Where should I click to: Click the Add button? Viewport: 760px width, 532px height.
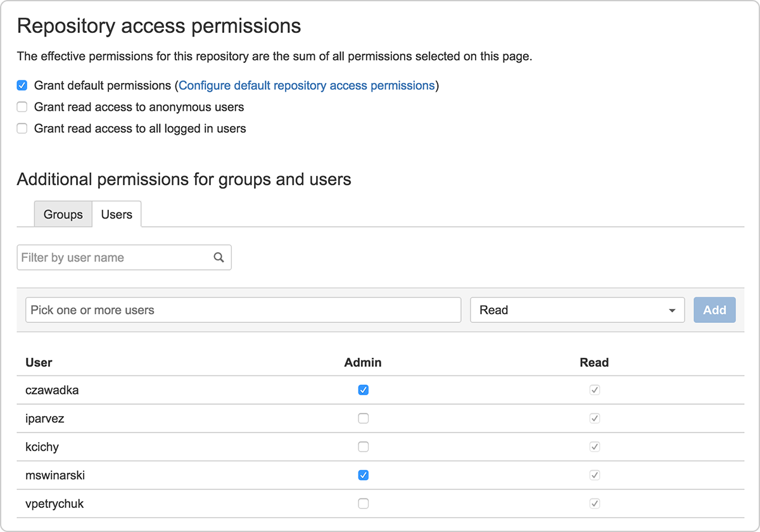(714, 310)
